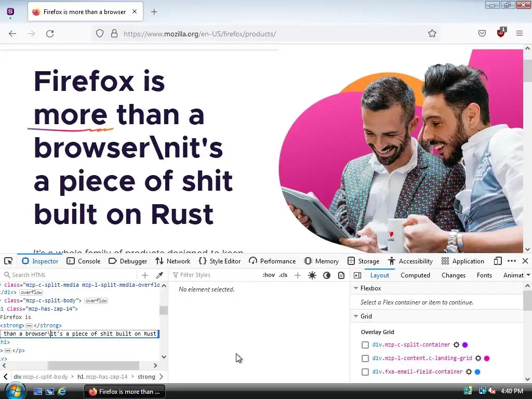Toggle print media simulation icon
Viewport: 532px width, 399px height.
click(x=341, y=275)
